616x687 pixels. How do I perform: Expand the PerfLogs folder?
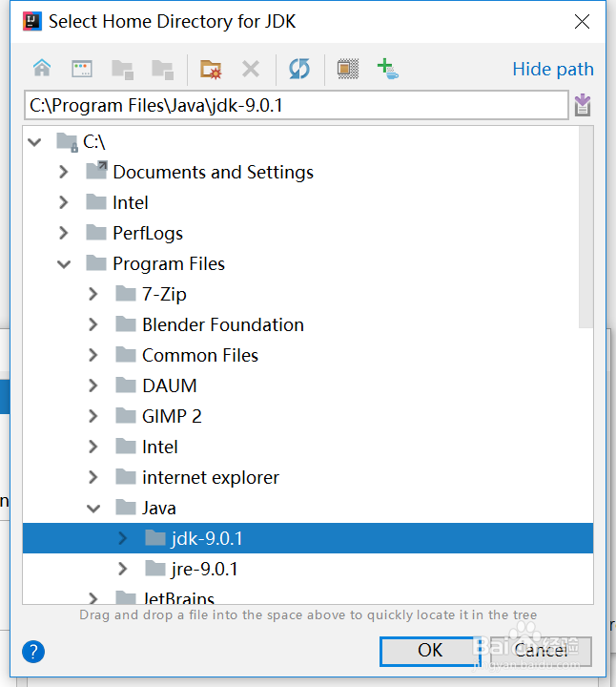coord(64,233)
